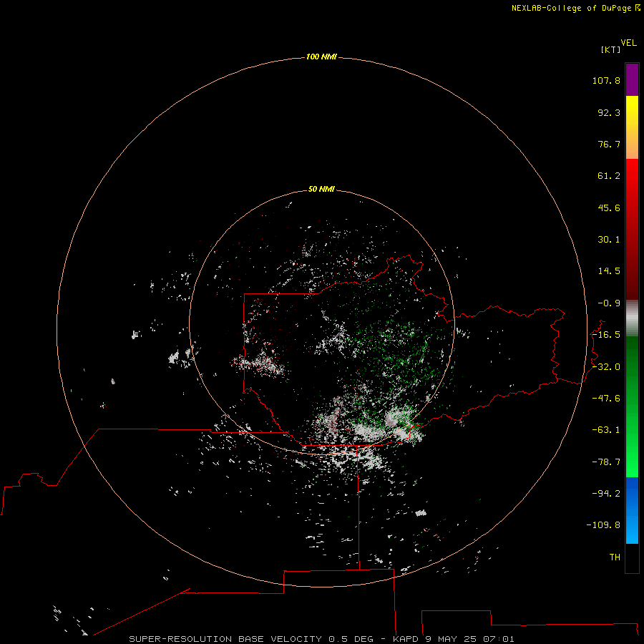Select the -16.5 velocity scale value
644x644 pixels.
click(606, 335)
